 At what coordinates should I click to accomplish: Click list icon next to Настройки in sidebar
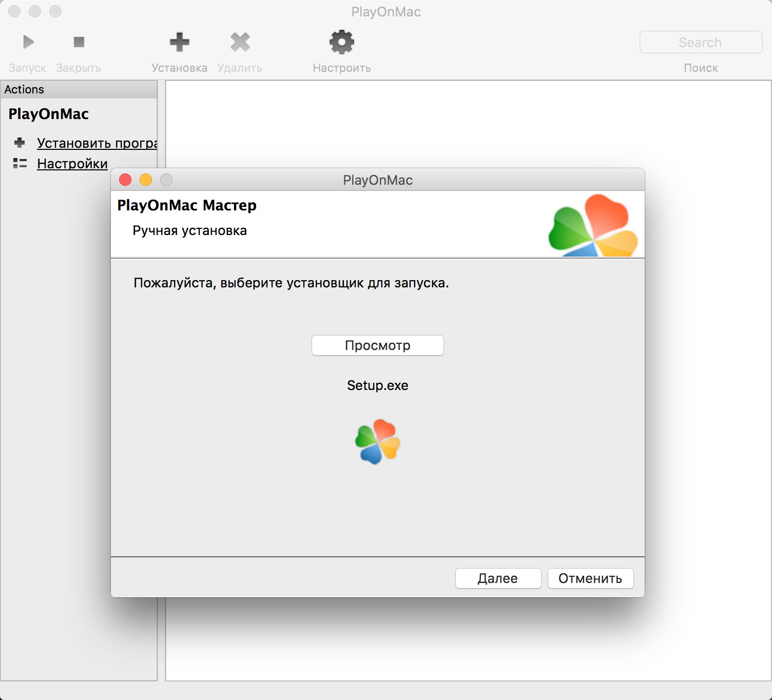pos(20,164)
